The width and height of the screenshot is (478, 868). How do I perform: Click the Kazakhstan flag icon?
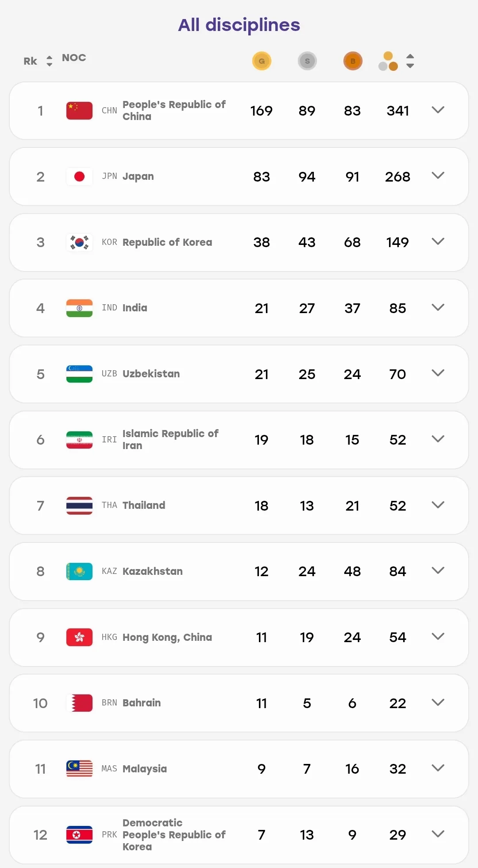click(79, 571)
